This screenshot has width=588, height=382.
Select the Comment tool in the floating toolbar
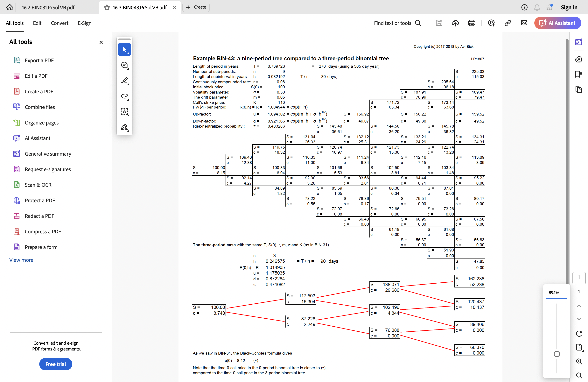(124, 65)
